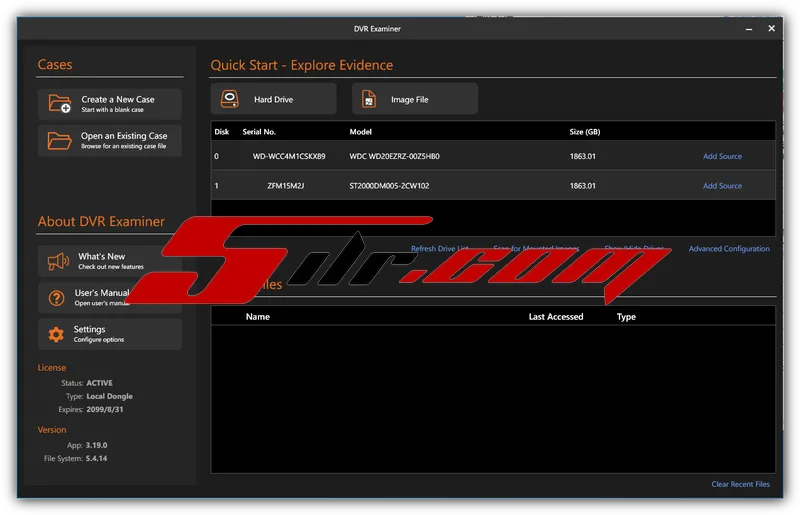Click Type column header in recent files
Screen dimensions: 800x515
[x=626, y=316]
